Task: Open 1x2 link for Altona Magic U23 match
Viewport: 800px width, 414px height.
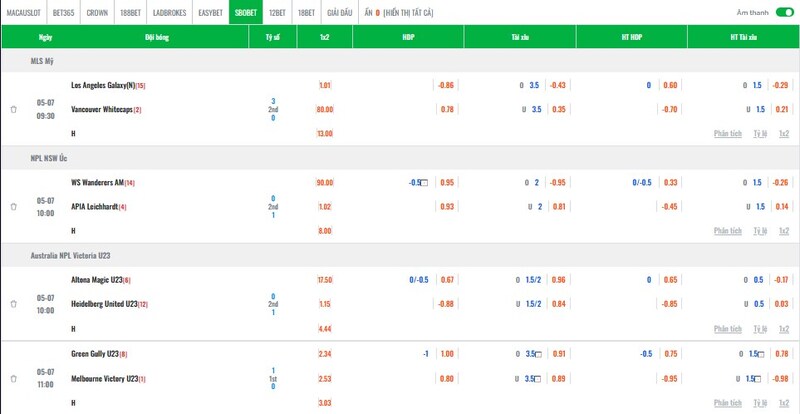Action: 784,329
